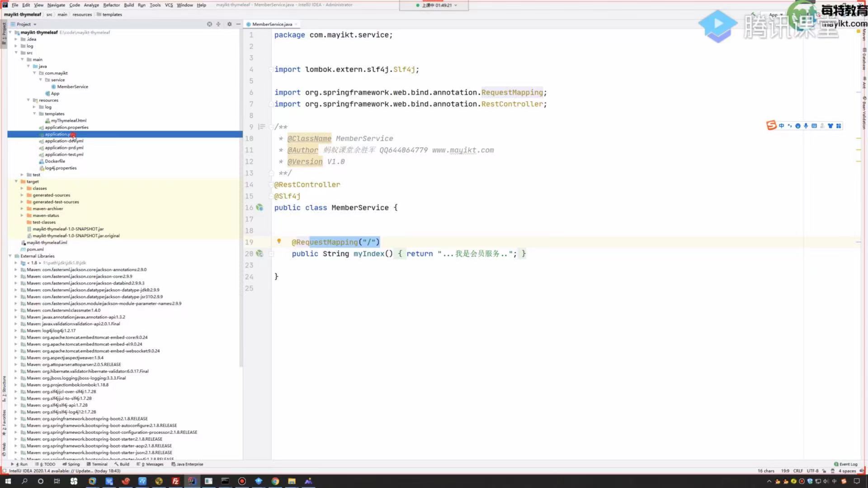868x488 pixels.
Task: Open the Event Log panel
Action: pyautogui.click(x=845, y=464)
